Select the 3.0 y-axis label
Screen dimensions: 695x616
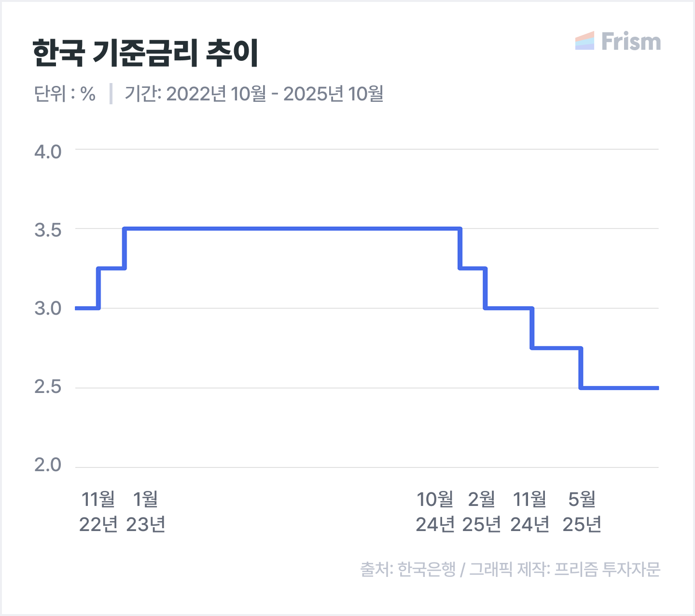pyautogui.click(x=48, y=308)
